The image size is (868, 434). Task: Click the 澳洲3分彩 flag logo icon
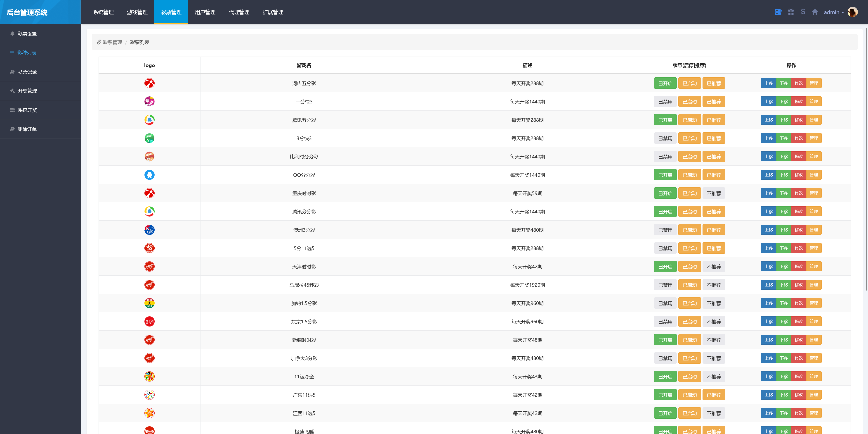pos(149,230)
